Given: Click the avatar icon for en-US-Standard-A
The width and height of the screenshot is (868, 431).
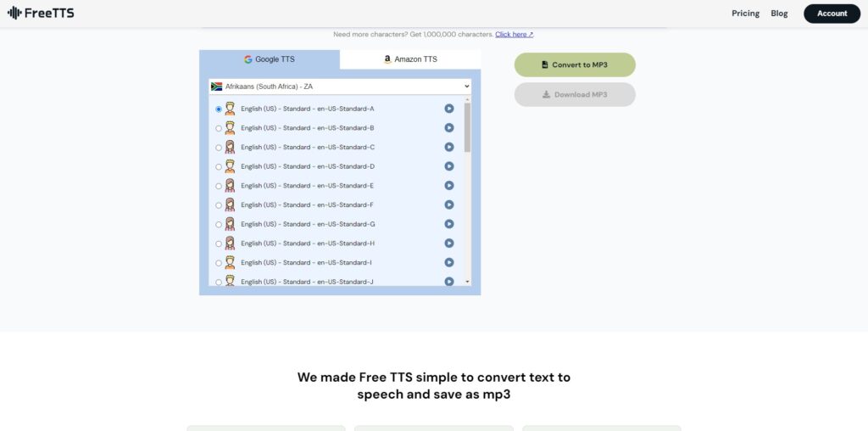Looking at the screenshot, I should pos(230,109).
